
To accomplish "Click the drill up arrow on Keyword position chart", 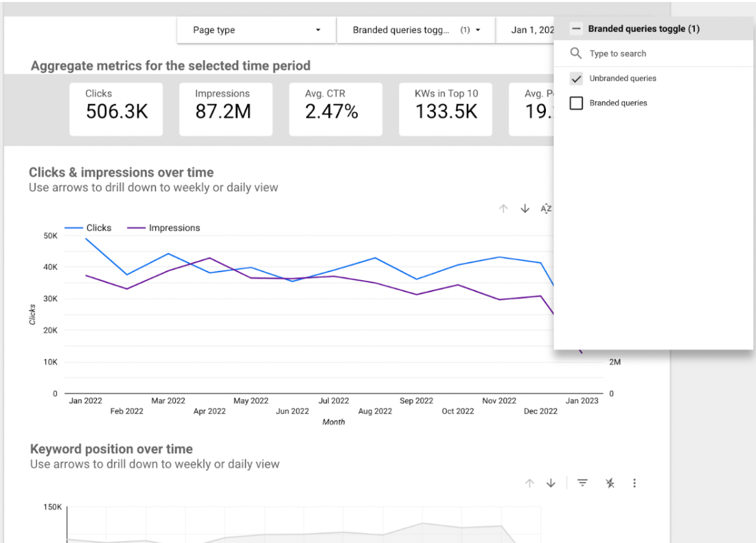I will click(x=529, y=482).
